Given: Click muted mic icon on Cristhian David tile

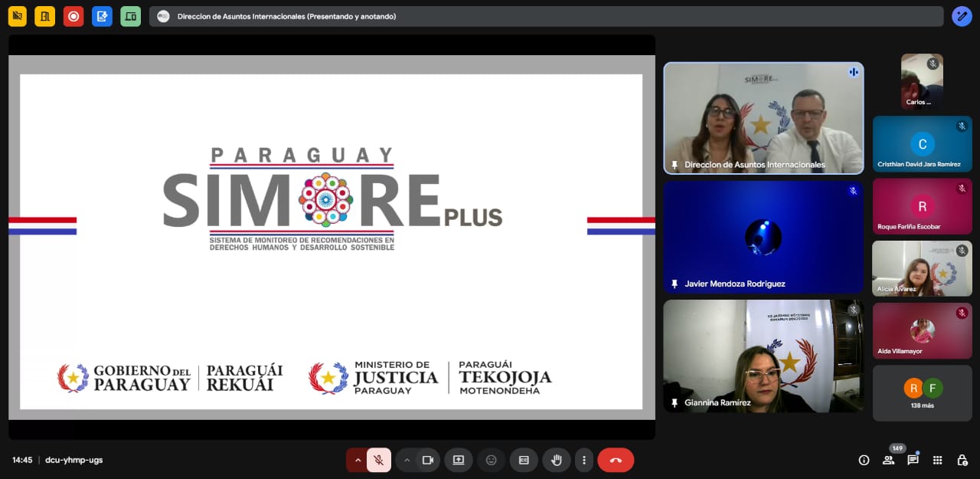Looking at the screenshot, I should coord(962,126).
